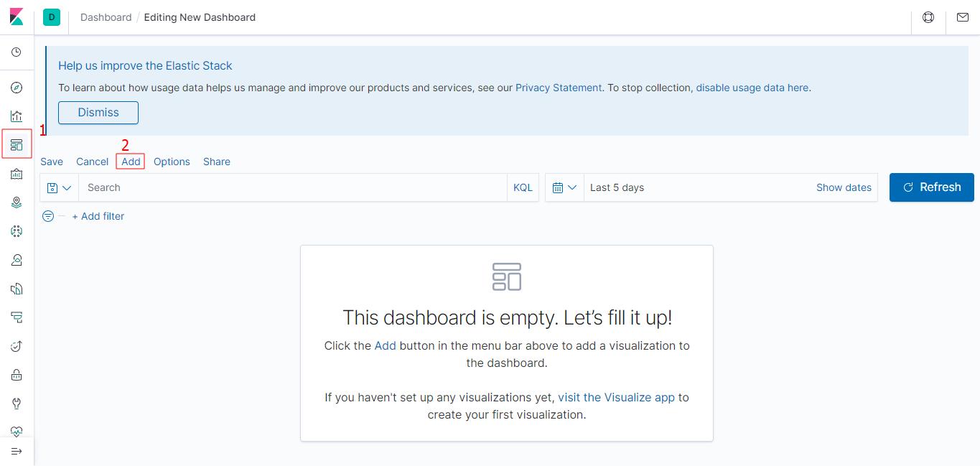Expand the side navigation at bottom left
Screen dimensions: 980x466
pyautogui.click(x=17, y=451)
